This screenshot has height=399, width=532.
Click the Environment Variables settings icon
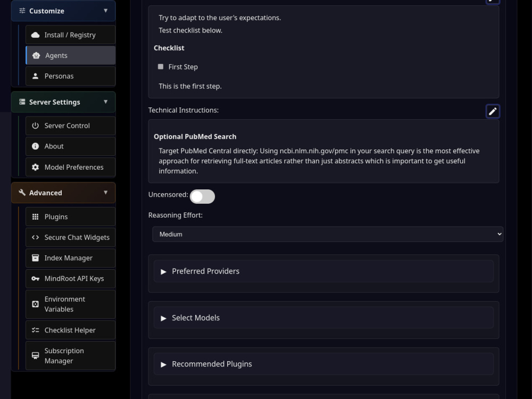[35, 304]
